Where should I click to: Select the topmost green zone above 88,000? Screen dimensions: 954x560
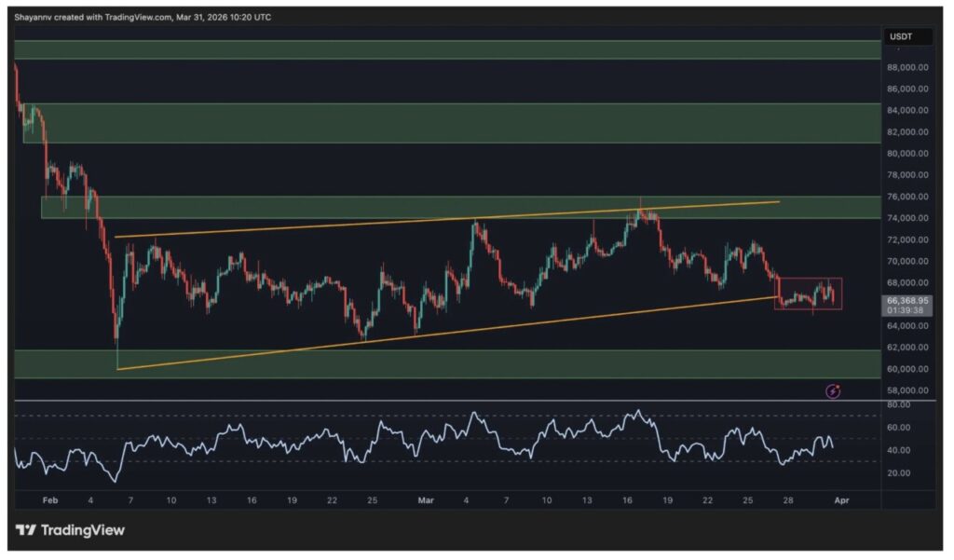coord(447,49)
